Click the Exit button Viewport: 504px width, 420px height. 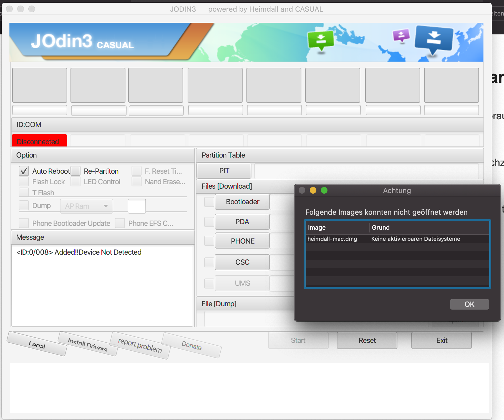pos(442,340)
